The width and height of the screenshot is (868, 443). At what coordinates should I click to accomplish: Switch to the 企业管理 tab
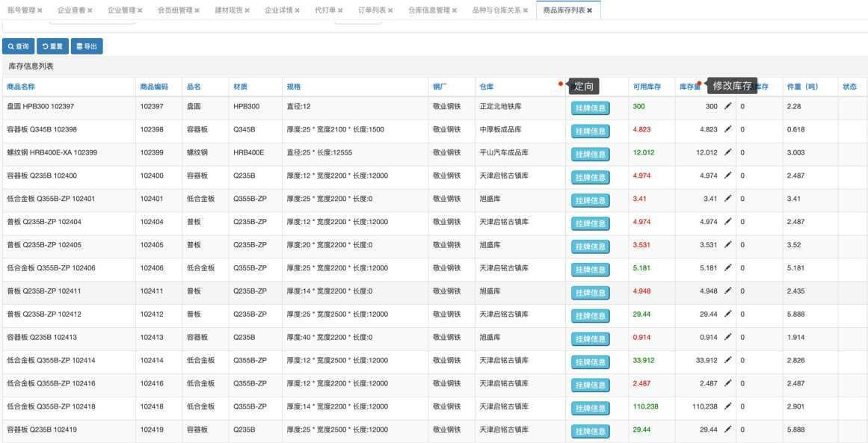pyautogui.click(x=121, y=10)
